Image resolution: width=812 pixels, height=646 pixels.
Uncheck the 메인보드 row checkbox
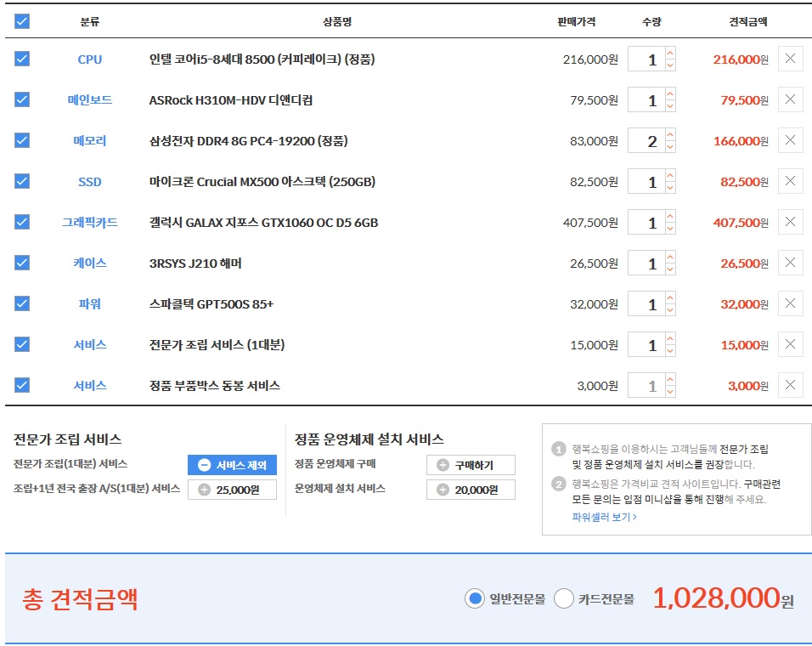[x=22, y=99]
